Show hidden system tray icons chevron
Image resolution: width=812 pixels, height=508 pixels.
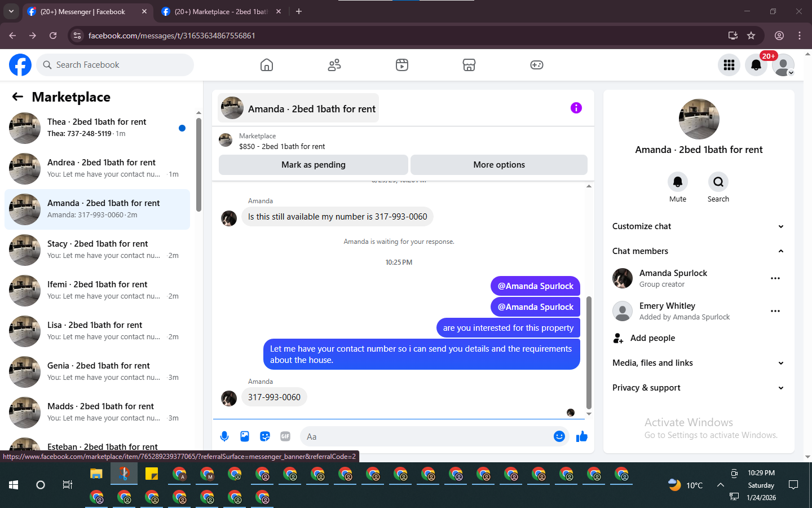(721, 485)
